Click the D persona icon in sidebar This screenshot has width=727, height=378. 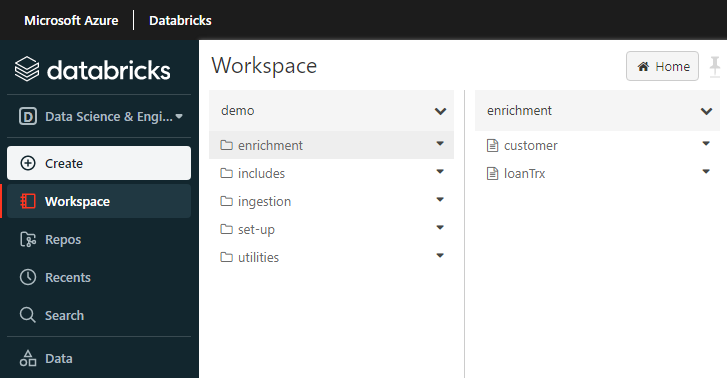click(x=28, y=116)
